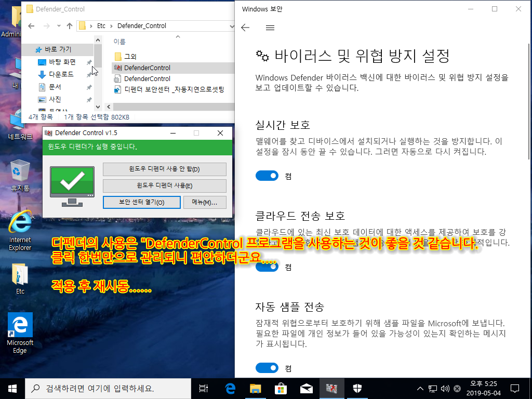Open the notification center
This screenshot has width=532, height=399.
515,389
